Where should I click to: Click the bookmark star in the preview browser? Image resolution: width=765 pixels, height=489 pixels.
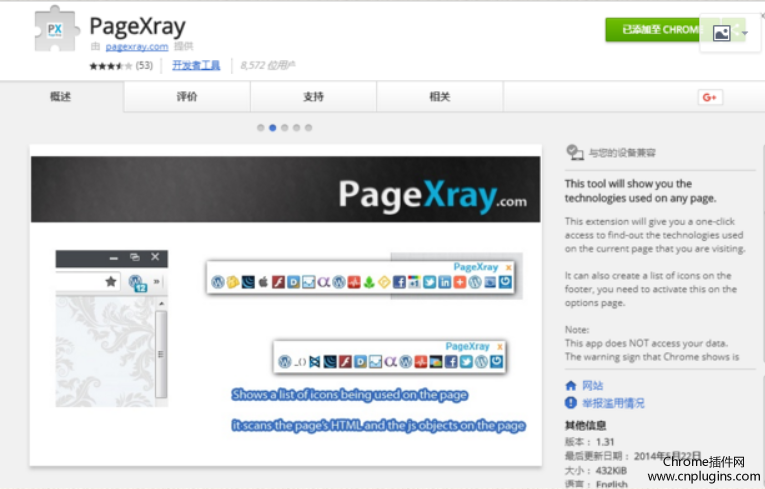111,282
